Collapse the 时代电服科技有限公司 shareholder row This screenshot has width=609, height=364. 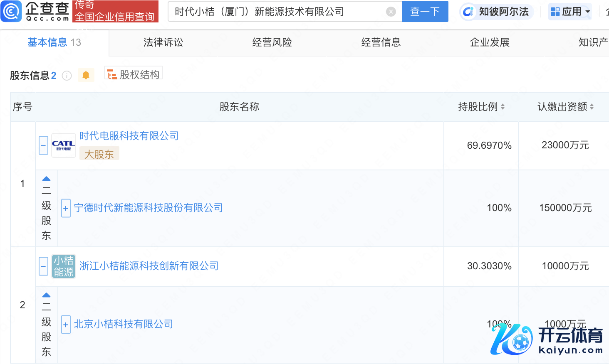click(44, 145)
